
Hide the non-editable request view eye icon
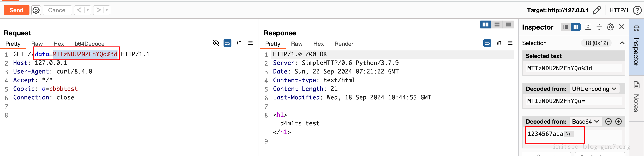[216, 43]
